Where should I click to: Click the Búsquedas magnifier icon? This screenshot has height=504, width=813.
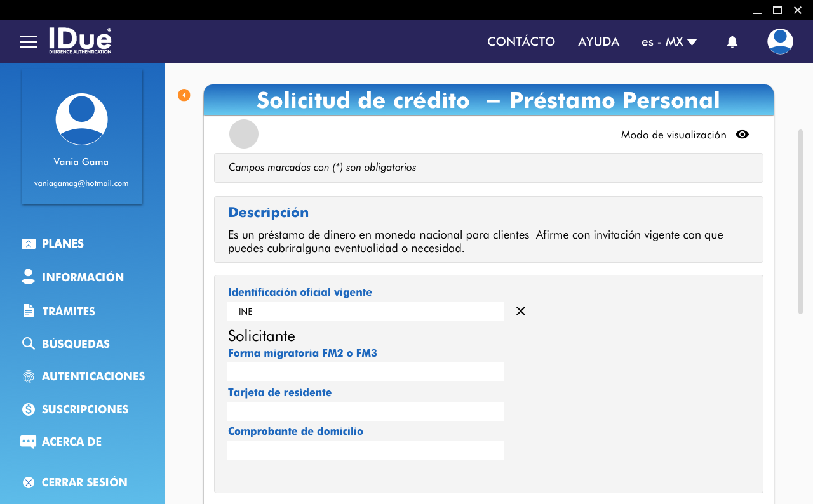(29, 344)
